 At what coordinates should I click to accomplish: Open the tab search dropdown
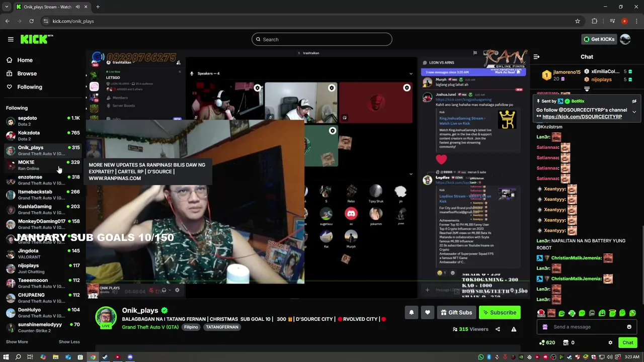(x=7, y=7)
